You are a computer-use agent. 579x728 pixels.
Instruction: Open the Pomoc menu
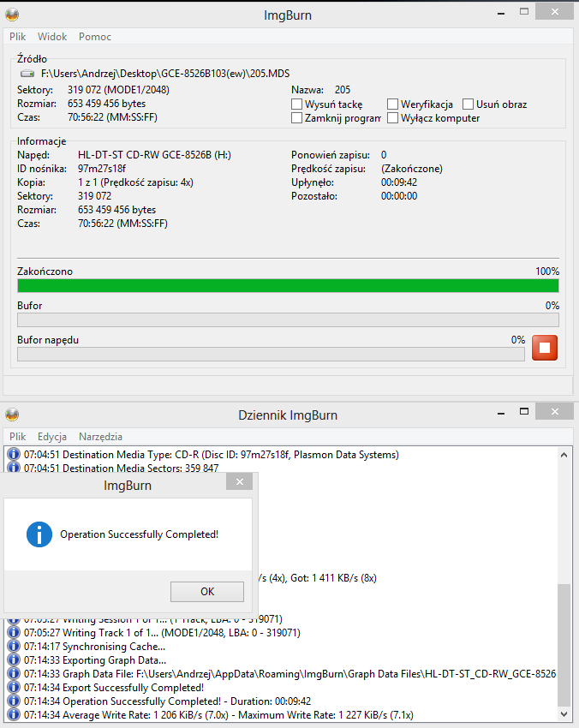click(95, 37)
